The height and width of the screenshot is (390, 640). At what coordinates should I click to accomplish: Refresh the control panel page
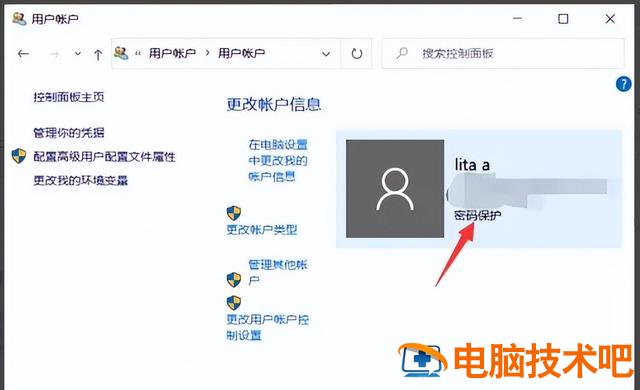click(356, 53)
